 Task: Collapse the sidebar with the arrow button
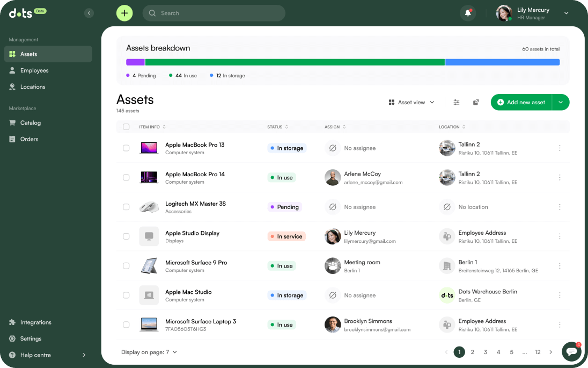point(89,13)
